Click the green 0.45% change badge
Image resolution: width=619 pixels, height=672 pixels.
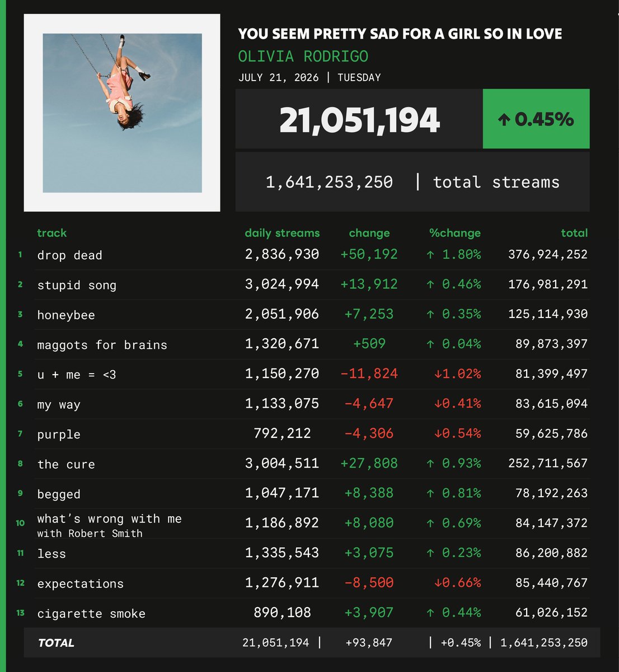point(536,119)
